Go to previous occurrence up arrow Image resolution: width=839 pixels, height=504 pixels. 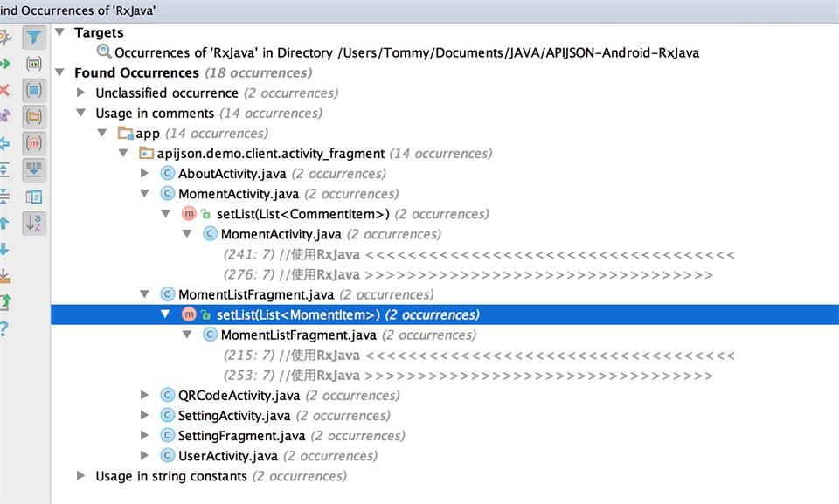(x=4, y=223)
